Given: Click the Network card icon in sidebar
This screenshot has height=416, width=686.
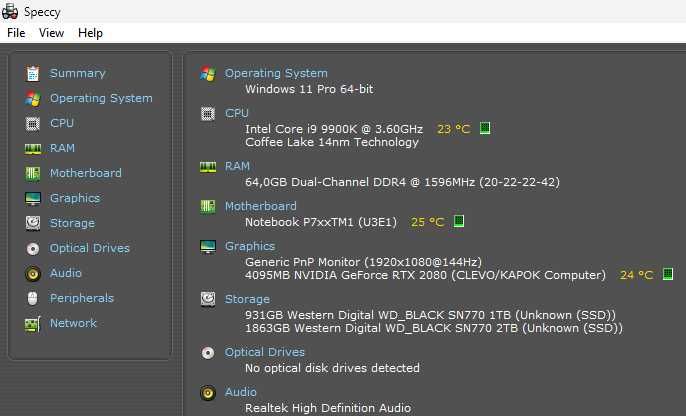Looking at the screenshot, I should [x=33, y=324].
